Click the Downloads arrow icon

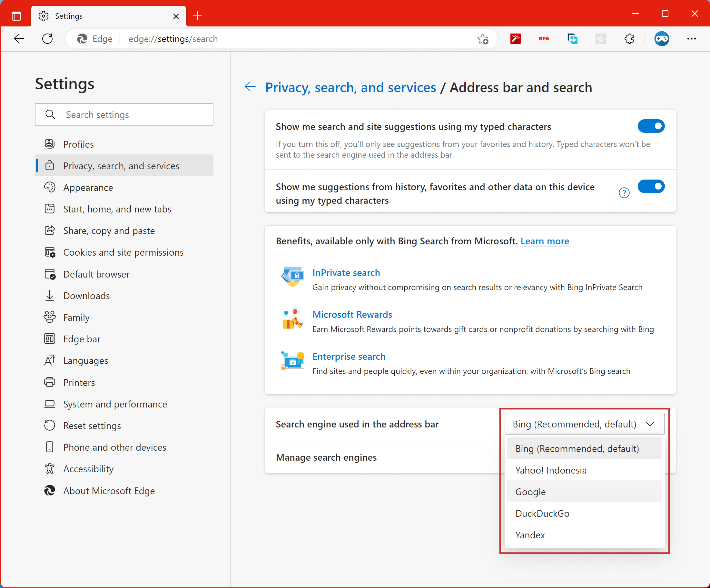click(x=50, y=296)
